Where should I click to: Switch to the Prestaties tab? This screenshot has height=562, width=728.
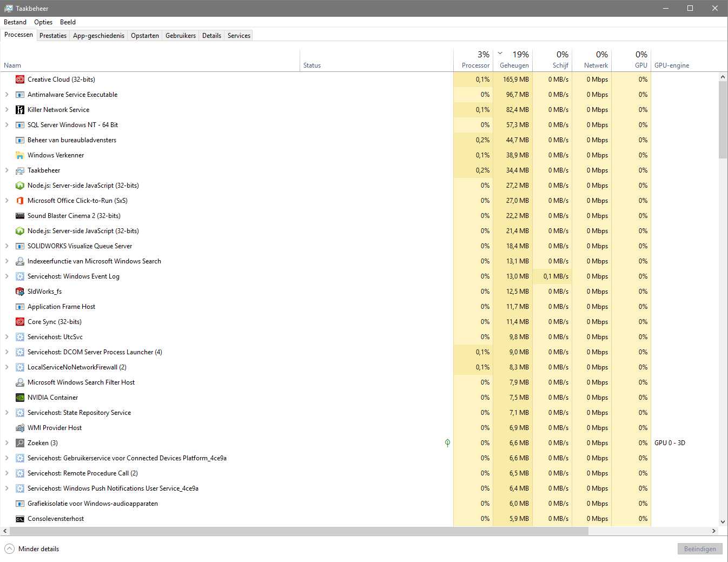53,36
